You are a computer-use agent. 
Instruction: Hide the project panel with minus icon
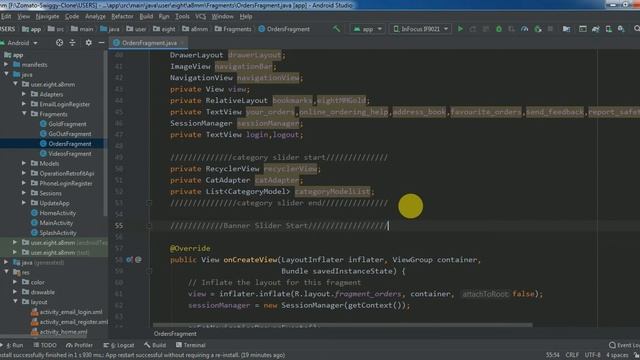coord(101,42)
